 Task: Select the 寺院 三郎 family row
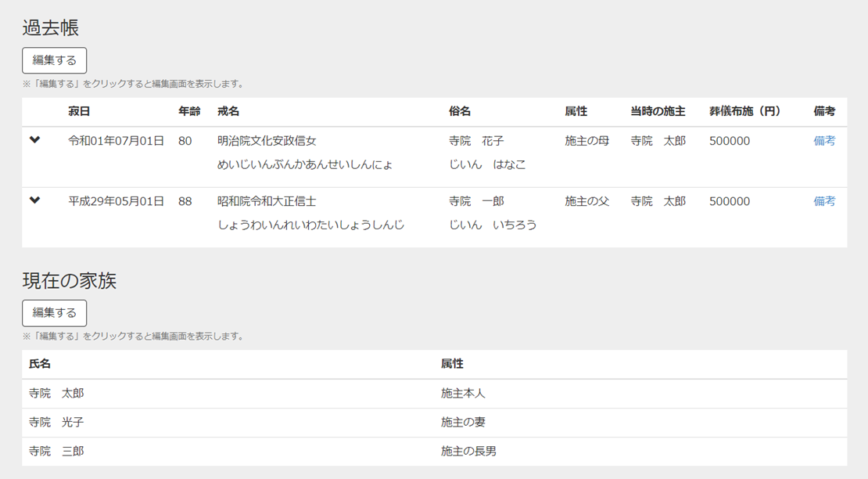pyautogui.click(x=235, y=451)
